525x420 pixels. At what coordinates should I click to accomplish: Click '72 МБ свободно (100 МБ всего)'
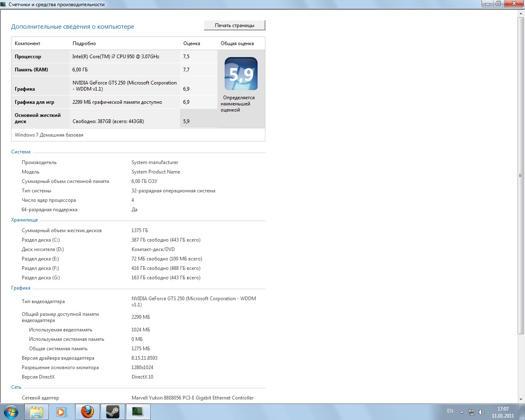pos(167,259)
